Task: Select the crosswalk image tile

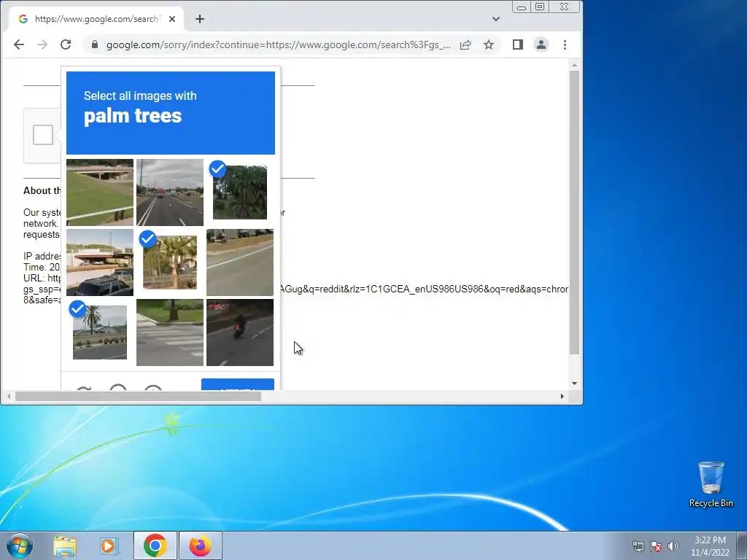Action: click(x=169, y=332)
